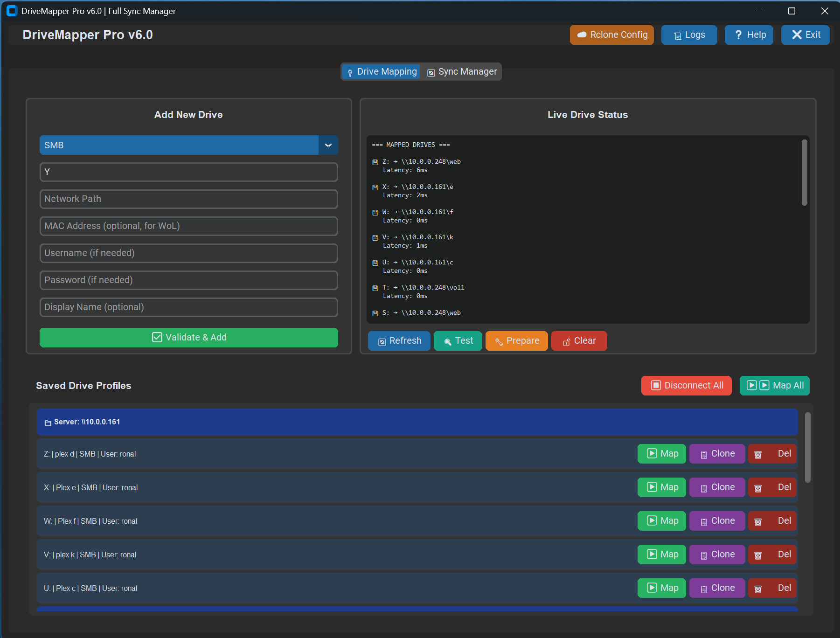840x638 pixels.
Task: Click the Password input field
Action: tap(188, 280)
